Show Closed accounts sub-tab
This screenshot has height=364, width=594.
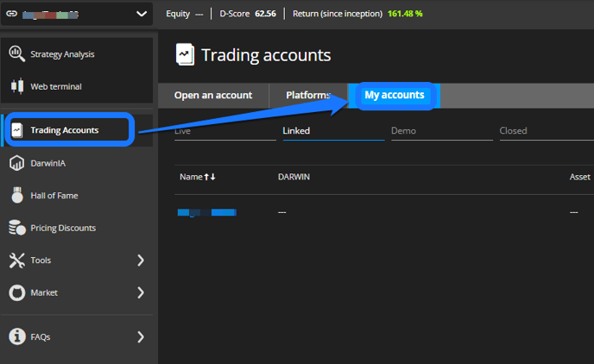(547, 131)
